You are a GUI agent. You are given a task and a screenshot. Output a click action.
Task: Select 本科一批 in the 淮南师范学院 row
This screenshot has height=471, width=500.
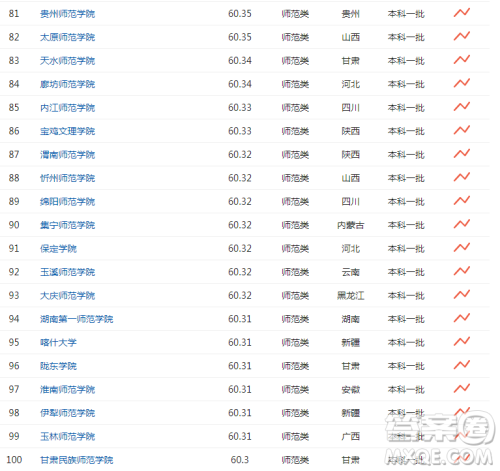(x=406, y=390)
